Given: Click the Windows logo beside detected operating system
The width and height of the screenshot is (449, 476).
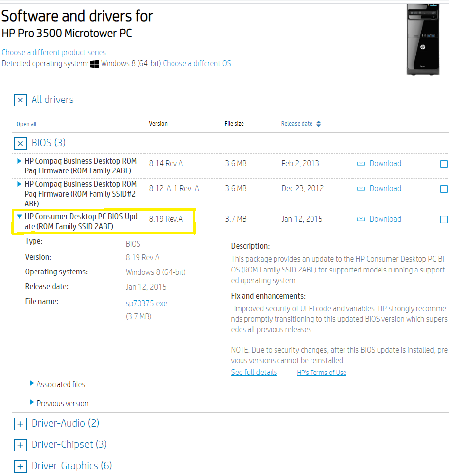Looking at the screenshot, I should pyautogui.click(x=94, y=63).
